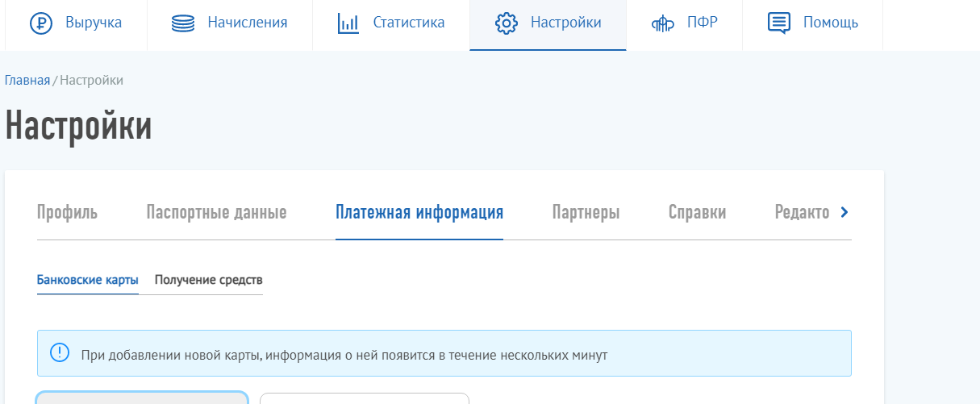
Task: Select the highlighted gray card tile
Action: pyautogui.click(x=142, y=398)
